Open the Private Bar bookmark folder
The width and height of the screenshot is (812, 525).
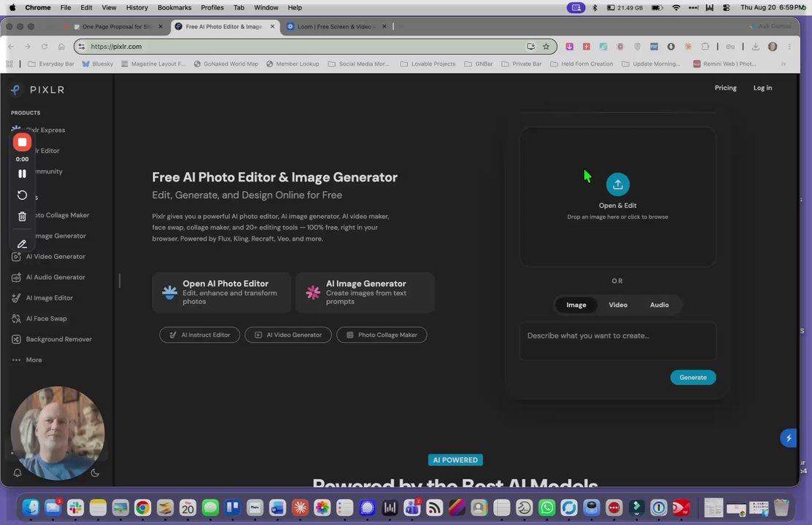(522, 63)
